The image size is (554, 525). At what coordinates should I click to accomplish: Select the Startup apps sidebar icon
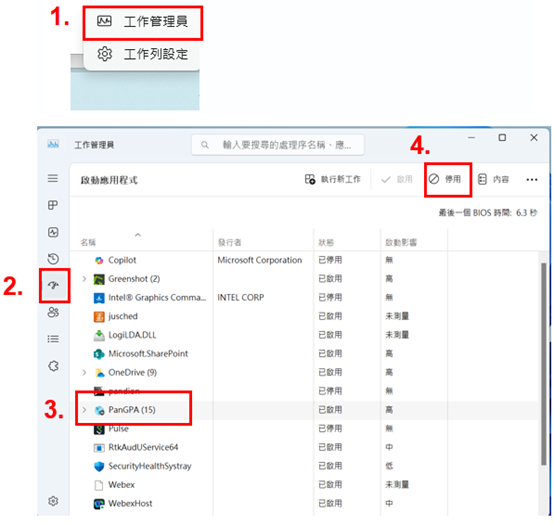point(53,285)
